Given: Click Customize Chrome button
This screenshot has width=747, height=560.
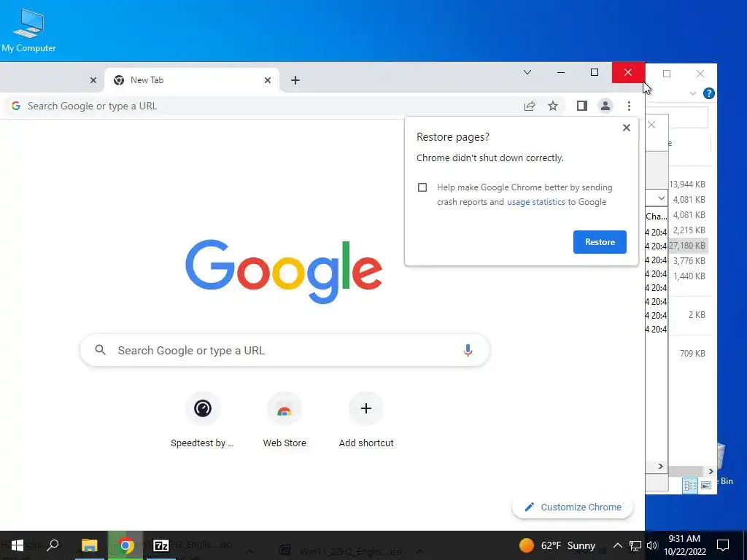Looking at the screenshot, I should (x=573, y=507).
